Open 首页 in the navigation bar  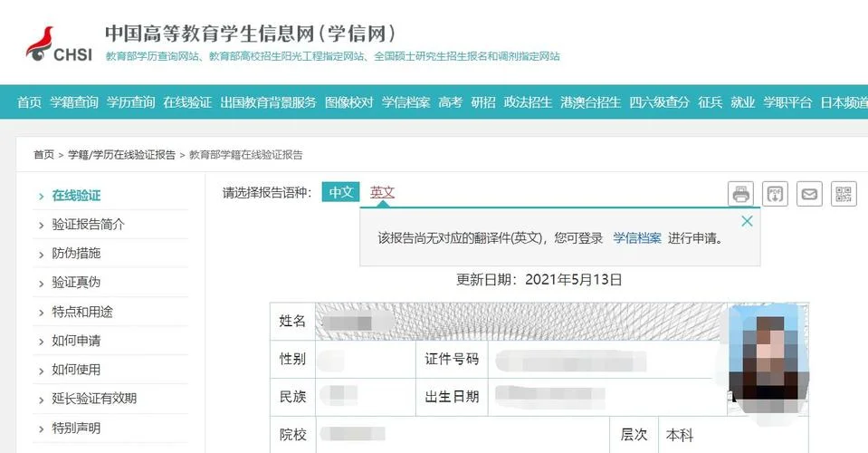point(29,102)
